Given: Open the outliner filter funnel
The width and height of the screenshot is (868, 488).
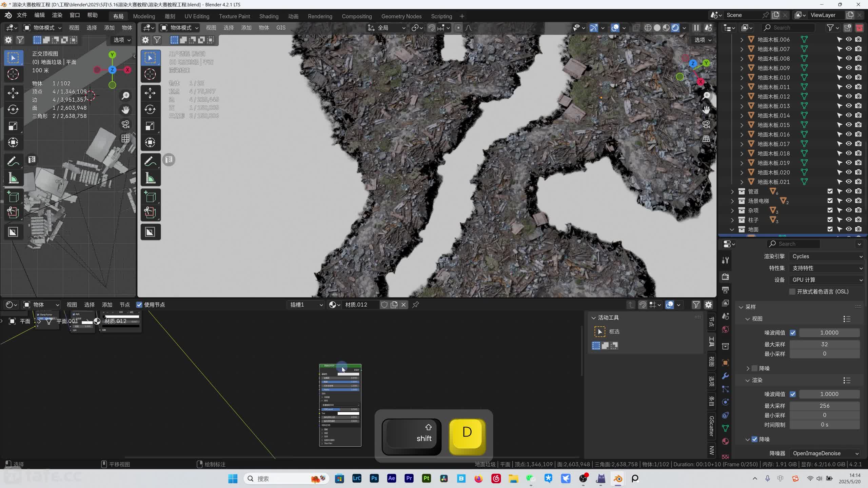Looking at the screenshot, I should pyautogui.click(x=830, y=28).
